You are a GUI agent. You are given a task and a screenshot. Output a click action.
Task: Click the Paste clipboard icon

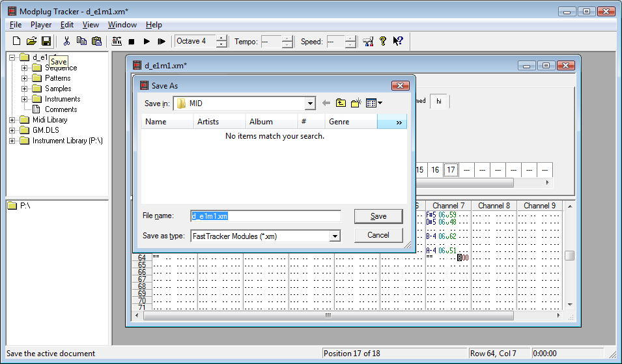[x=96, y=41]
